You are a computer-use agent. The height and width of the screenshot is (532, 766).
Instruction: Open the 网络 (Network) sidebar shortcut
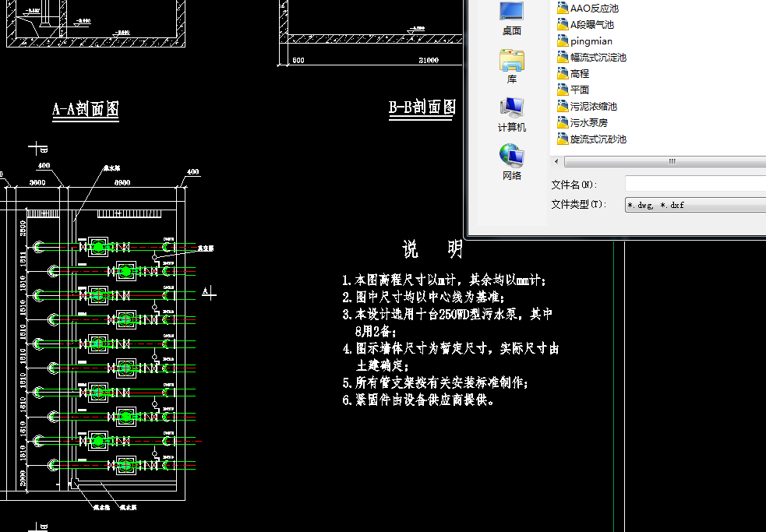tap(511, 163)
